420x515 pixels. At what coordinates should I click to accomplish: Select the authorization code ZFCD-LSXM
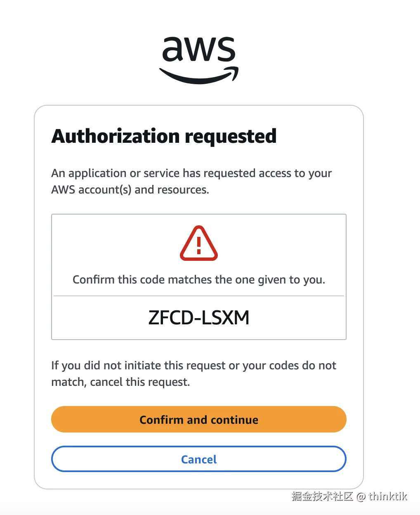click(198, 317)
